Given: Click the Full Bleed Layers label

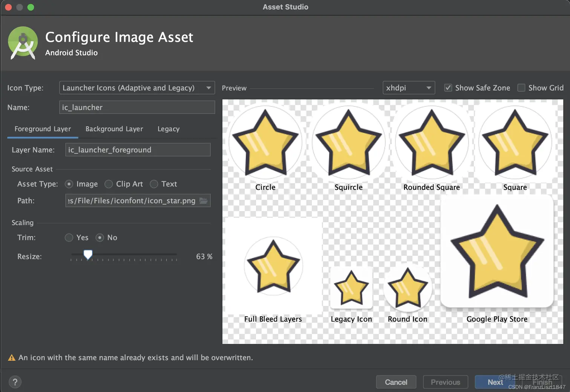Looking at the screenshot, I should click(x=273, y=319).
